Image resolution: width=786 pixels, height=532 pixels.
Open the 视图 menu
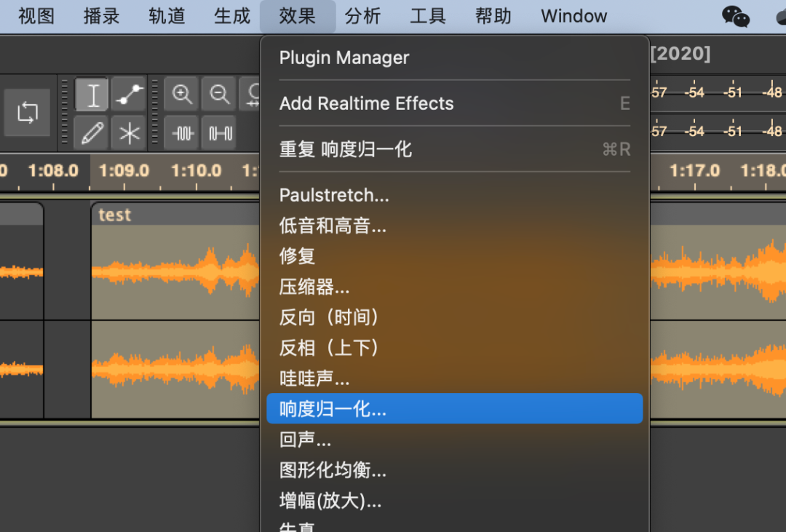pyautogui.click(x=34, y=16)
